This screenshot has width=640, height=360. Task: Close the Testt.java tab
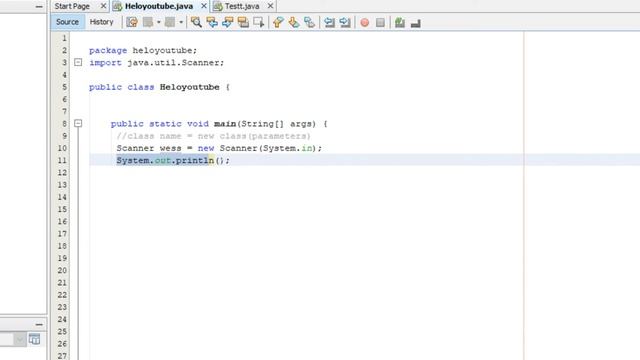(270, 6)
